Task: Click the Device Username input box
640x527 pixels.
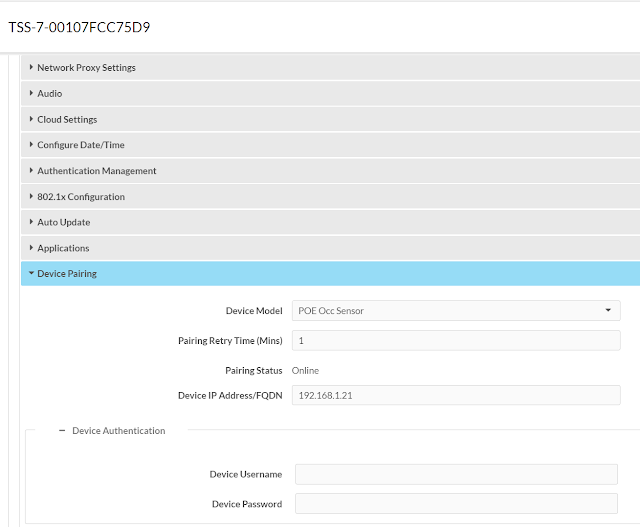Action: (x=455, y=474)
